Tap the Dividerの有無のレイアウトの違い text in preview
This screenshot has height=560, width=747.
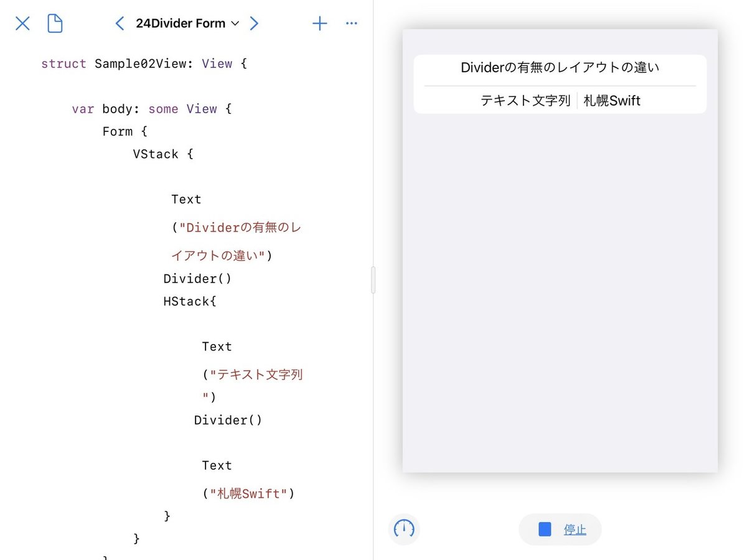558,67
